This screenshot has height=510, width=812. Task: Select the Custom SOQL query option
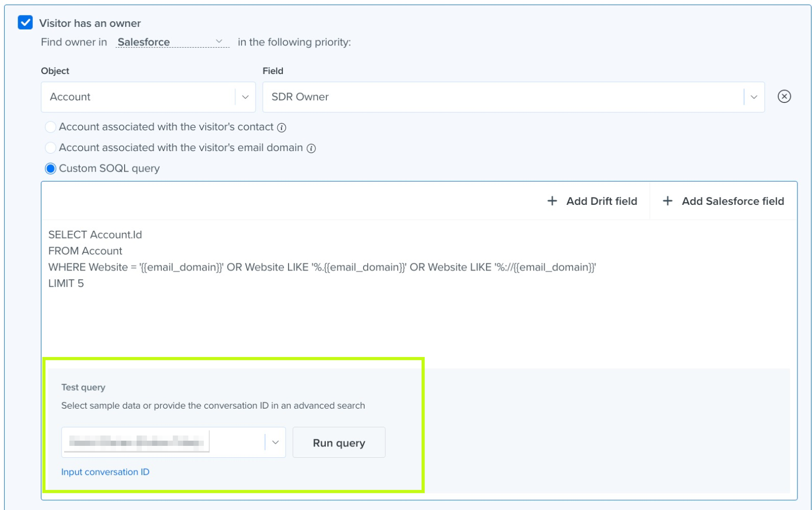[50, 169]
